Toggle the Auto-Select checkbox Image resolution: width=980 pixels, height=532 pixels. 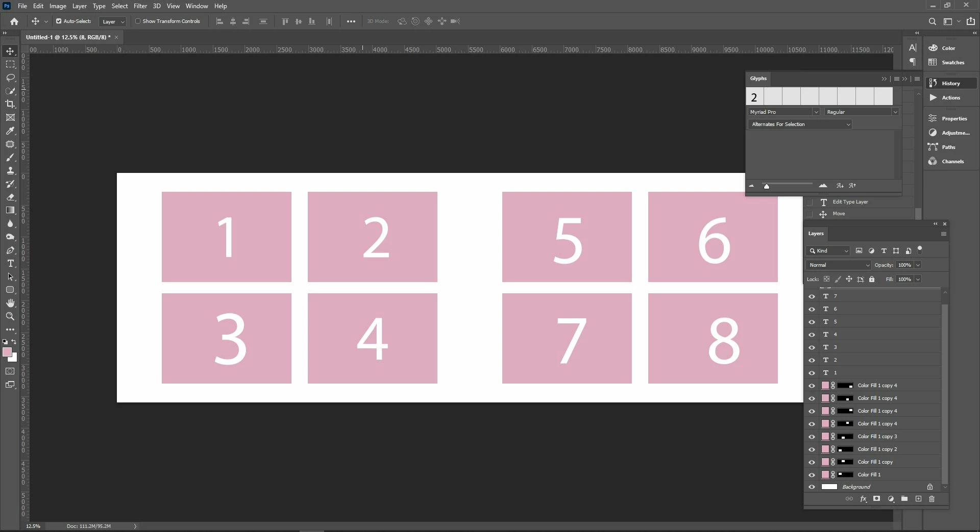pos(59,21)
